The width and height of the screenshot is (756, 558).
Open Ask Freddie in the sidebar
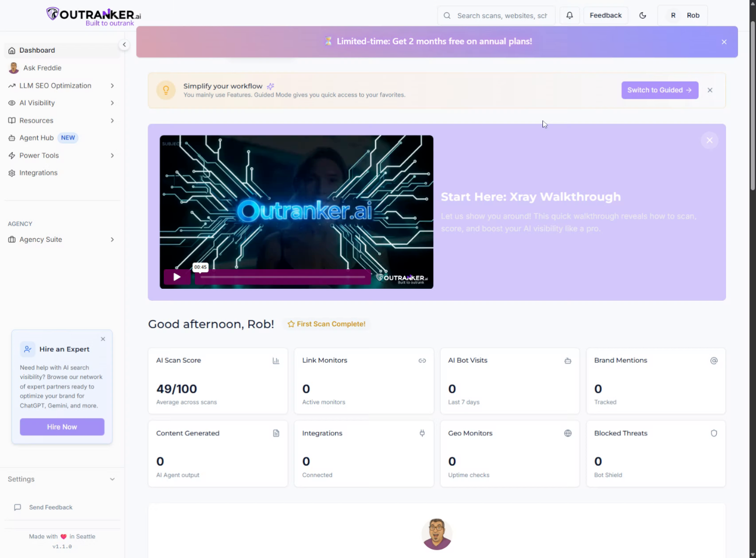pyautogui.click(x=62, y=68)
